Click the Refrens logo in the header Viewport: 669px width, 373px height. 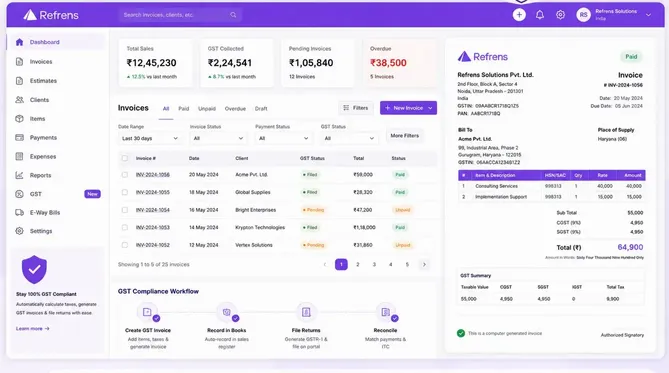click(51, 15)
